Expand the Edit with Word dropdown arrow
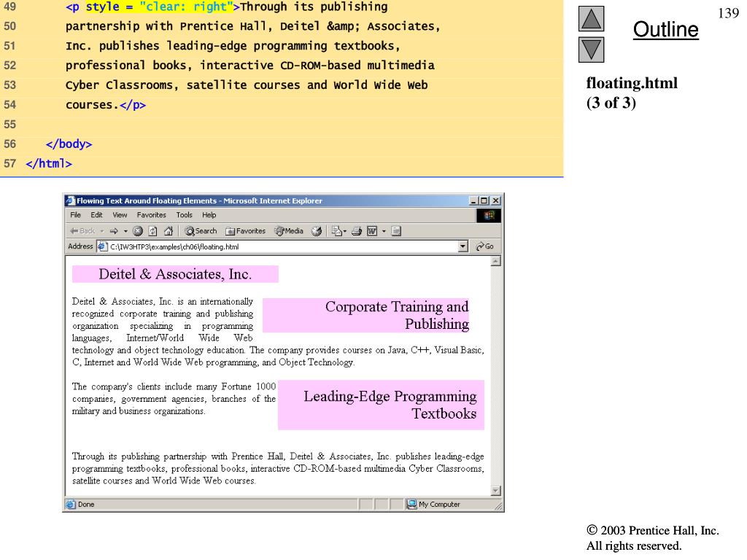The image size is (747, 560). click(x=384, y=231)
